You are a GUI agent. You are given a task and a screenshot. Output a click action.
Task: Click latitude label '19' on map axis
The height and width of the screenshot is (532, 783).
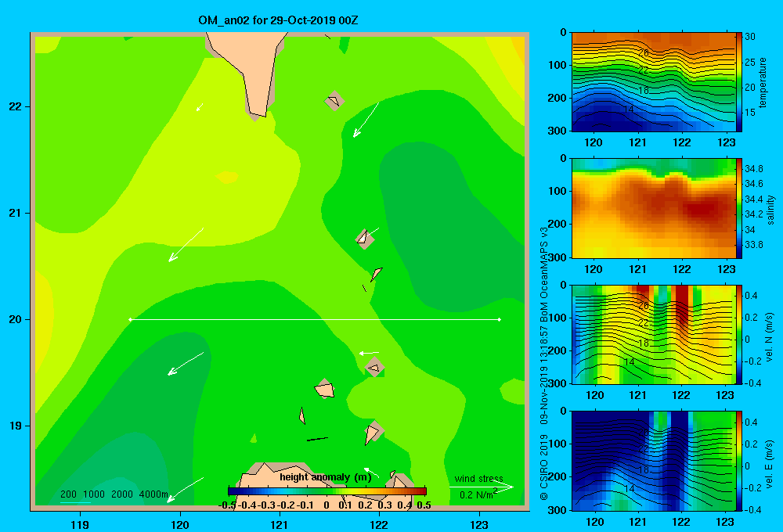[x=16, y=426]
